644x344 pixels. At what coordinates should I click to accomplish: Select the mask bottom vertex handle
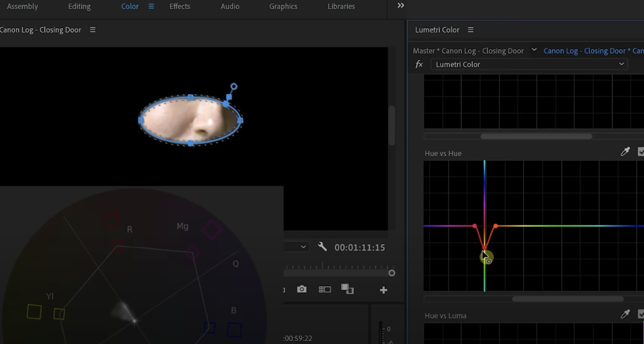[191, 143]
